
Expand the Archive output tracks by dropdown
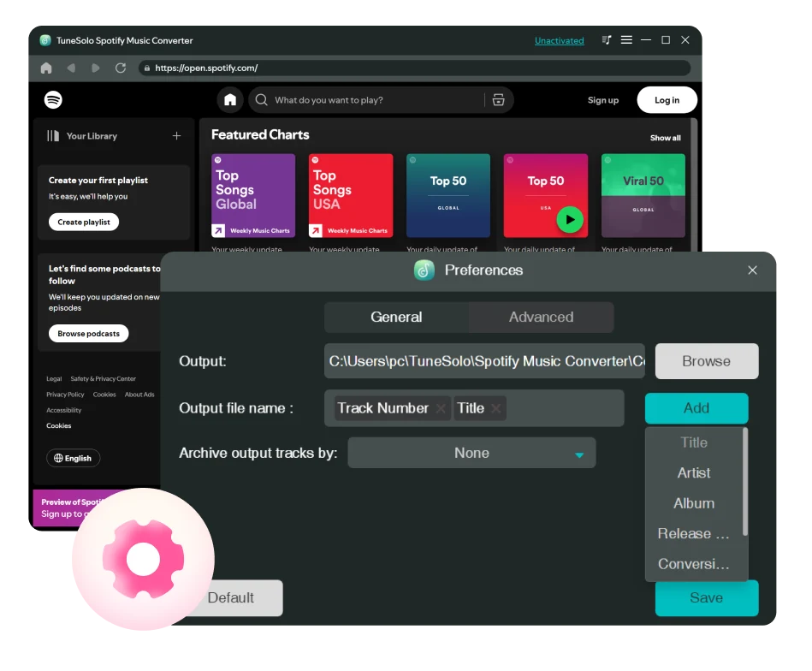(471, 453)
